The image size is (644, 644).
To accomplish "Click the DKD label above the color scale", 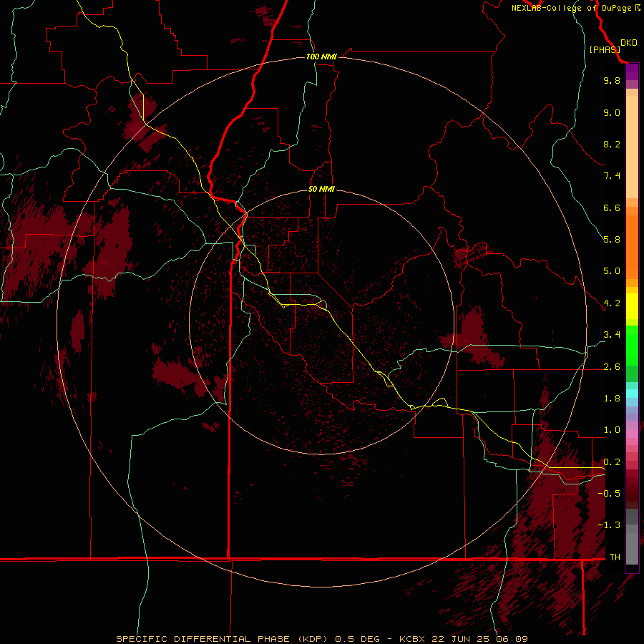I will pos(628,43).
